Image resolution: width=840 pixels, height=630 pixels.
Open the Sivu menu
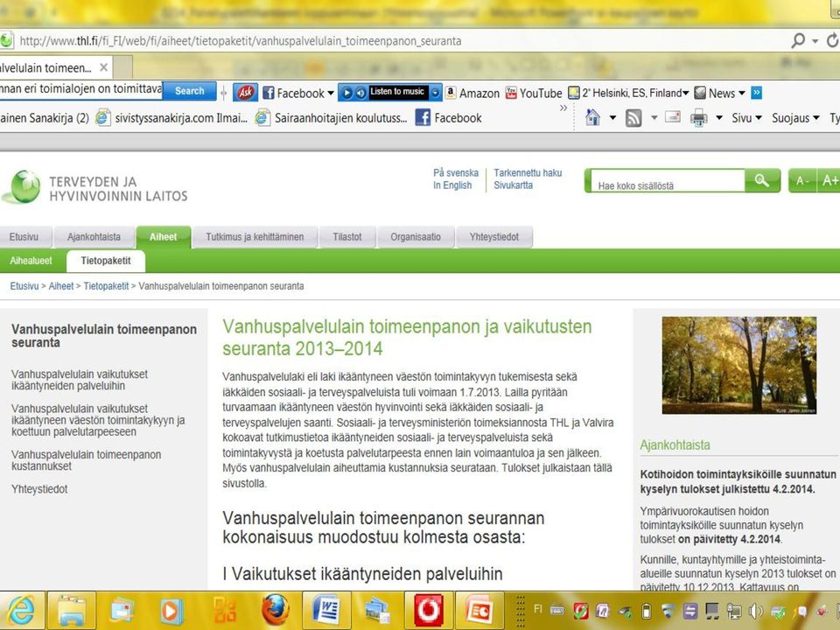coord(746,118)
